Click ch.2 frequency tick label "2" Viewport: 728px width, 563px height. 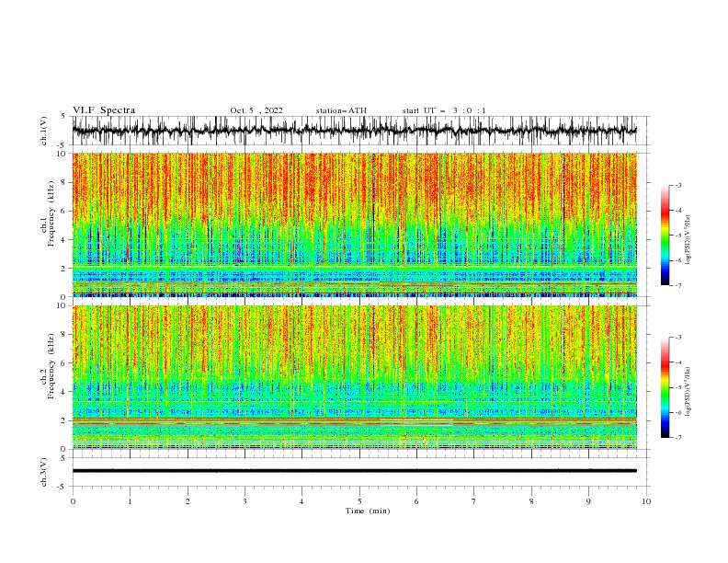coord(64,420)
